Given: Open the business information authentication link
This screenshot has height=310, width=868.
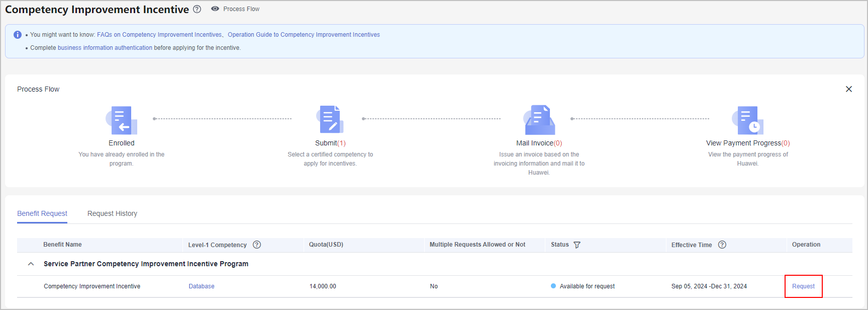Looking at the screenshot, I should tap(105, 48).
